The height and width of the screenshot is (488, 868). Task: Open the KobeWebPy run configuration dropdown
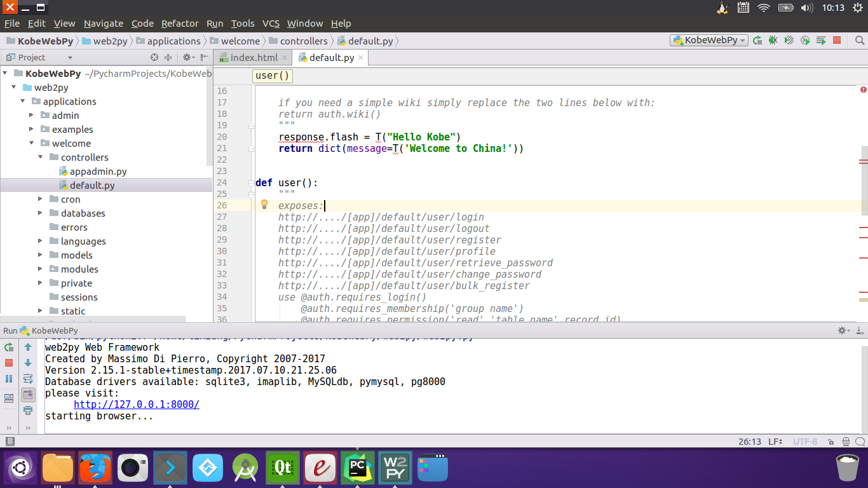(x=709, y=40)
